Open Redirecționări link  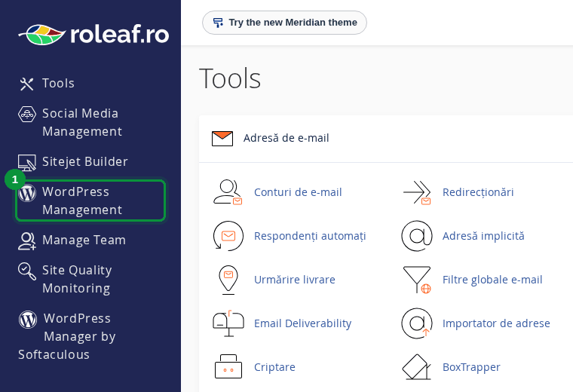pyautogui.click(x=478, y=192)
